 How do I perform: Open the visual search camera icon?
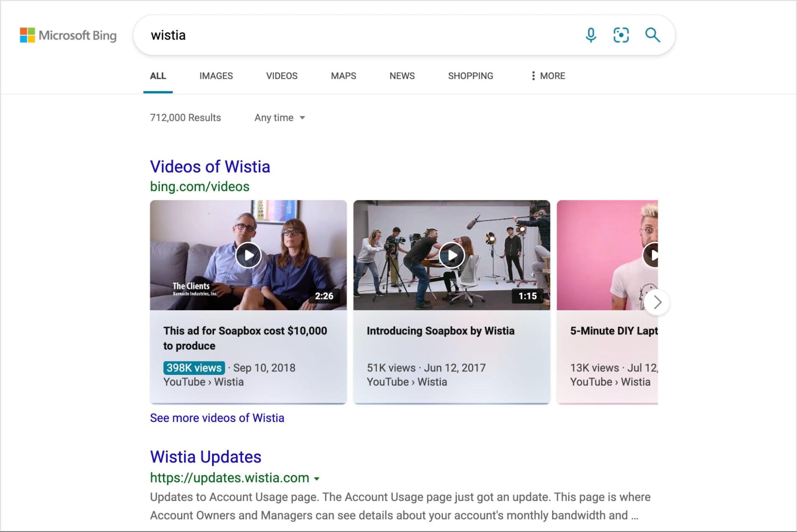coord(621,35)
